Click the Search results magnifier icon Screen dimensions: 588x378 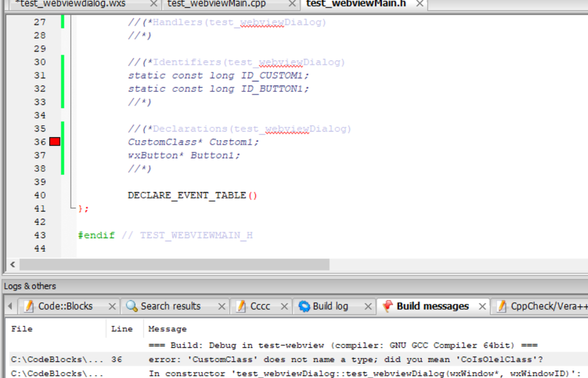coord(130,306)
